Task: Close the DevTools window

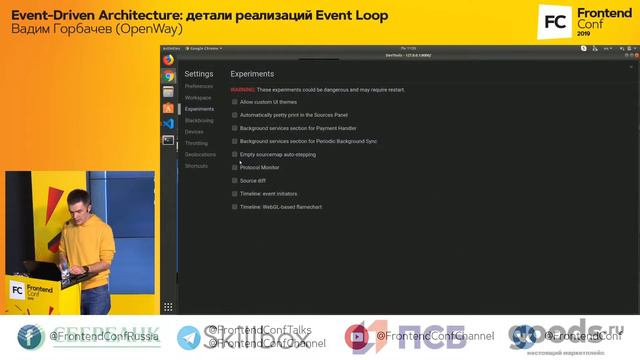Action: [x=637, y=55]
